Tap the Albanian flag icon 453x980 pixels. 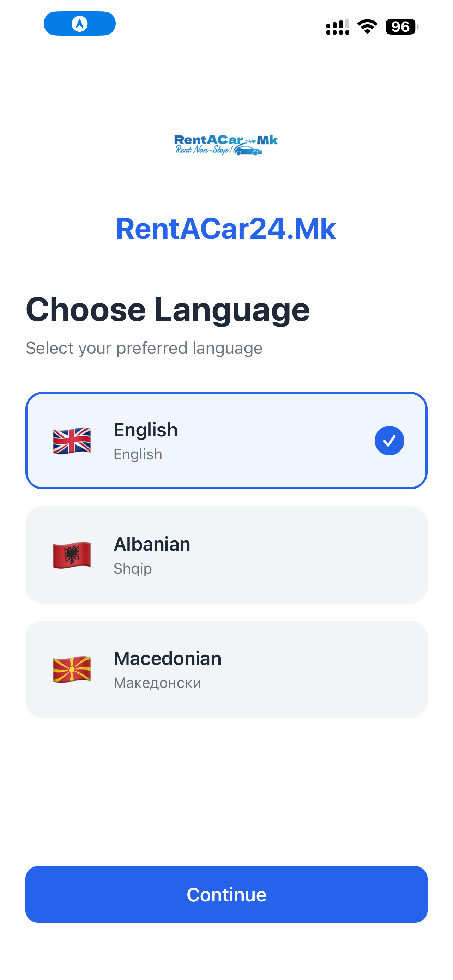pos(72,555)
